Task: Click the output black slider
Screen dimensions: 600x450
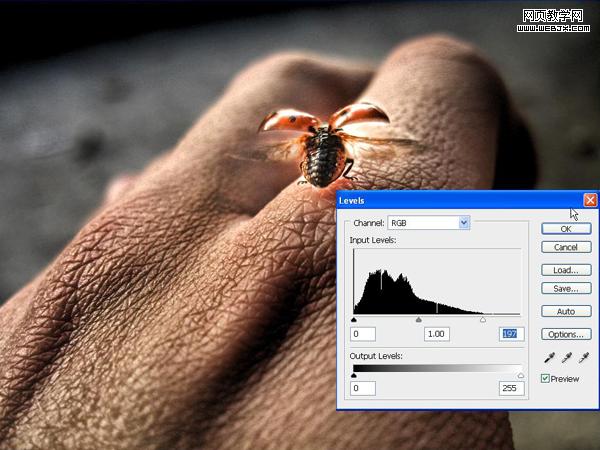Action: coord(354,375)
